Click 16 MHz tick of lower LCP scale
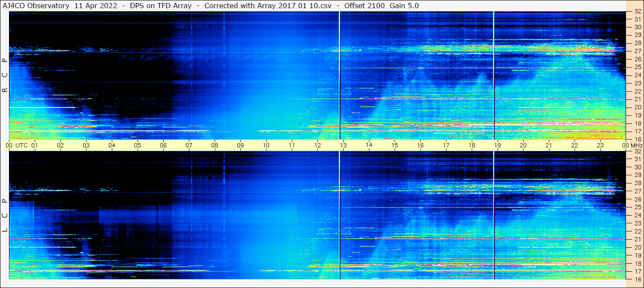The image size is (644, 288). 637,279
